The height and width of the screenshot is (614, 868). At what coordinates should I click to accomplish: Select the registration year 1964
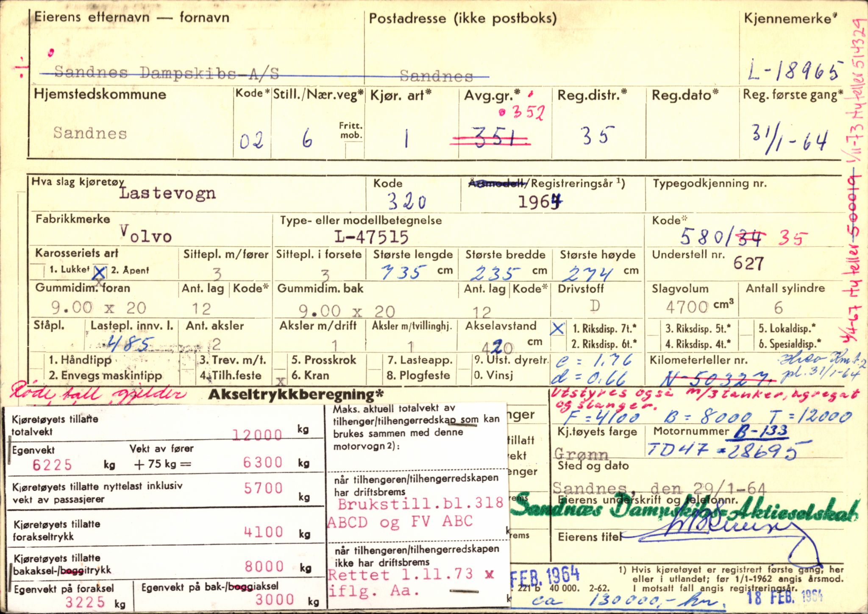(x=541, y=201)
